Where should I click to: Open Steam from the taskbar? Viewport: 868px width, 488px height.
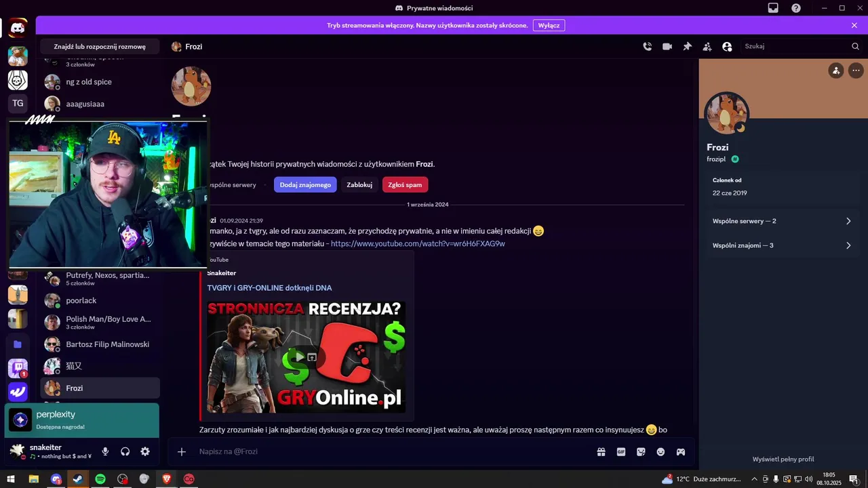pyautogui.click(x=78, y=479)
